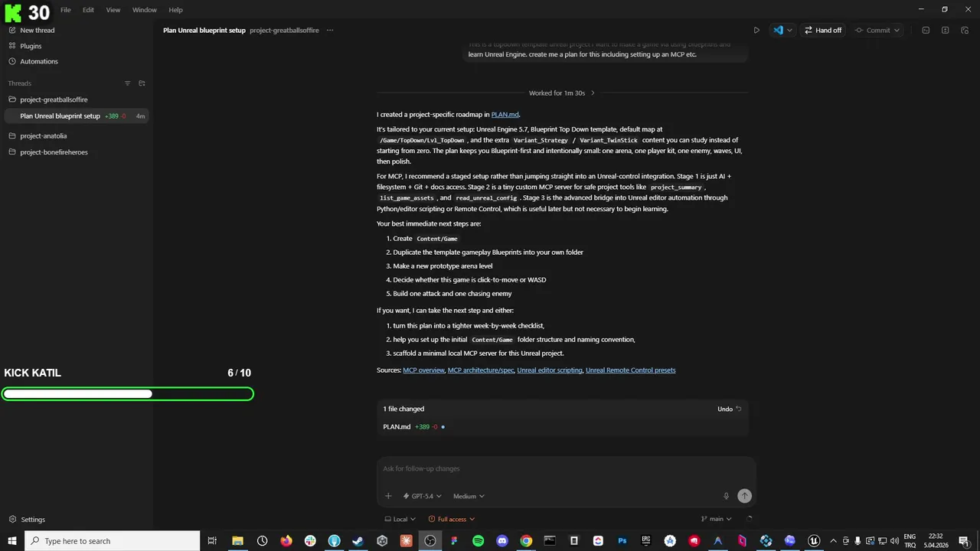980x551 pixels.
Task: Open Firefox from the taskbar
Action: tap(286, 541)
